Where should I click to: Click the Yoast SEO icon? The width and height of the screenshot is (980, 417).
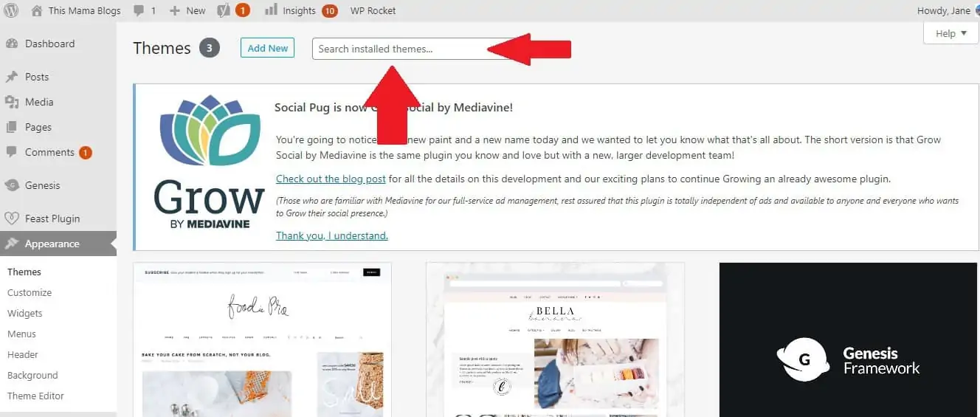point(224,10)
